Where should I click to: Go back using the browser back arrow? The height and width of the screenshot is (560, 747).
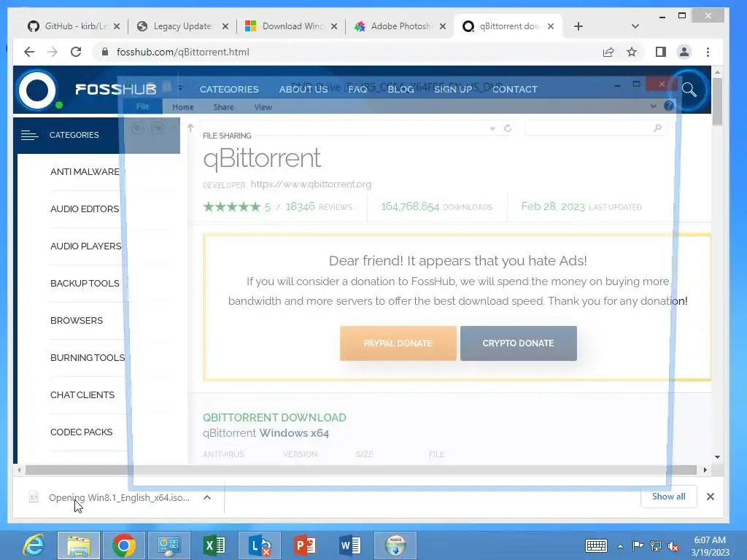coord(29,52)
